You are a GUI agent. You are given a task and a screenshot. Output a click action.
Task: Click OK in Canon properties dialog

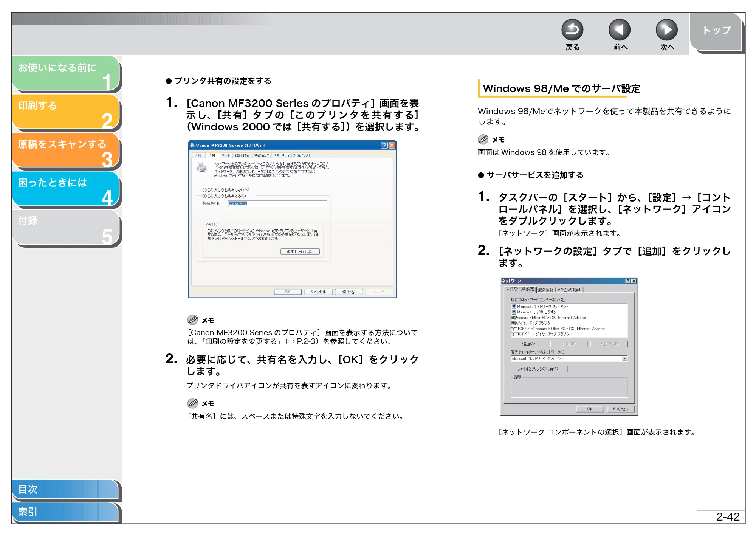point(287,292)
